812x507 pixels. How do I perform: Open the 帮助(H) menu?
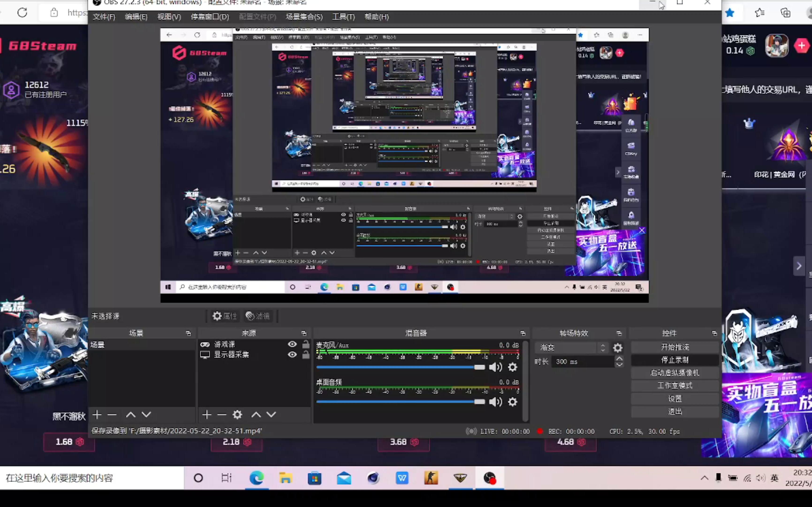377,17
